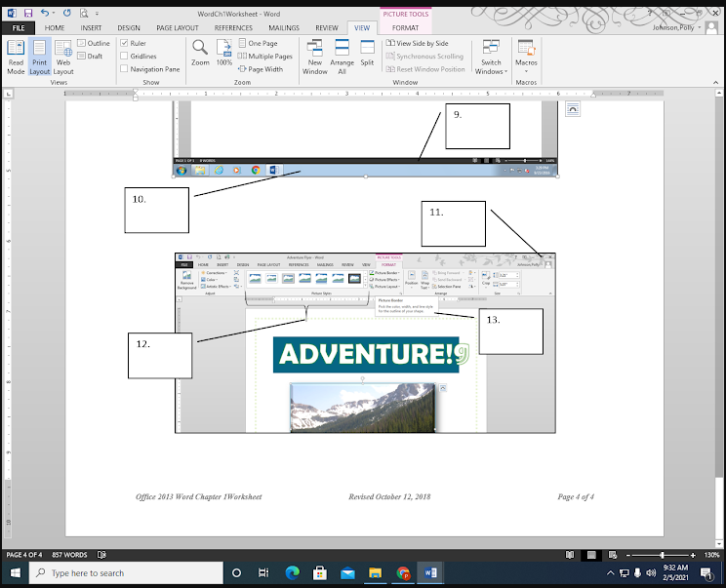Switch to the PAGE LAYOUT tab
The height and width of the screenshot is (588, 726).
tap(178, 27)
